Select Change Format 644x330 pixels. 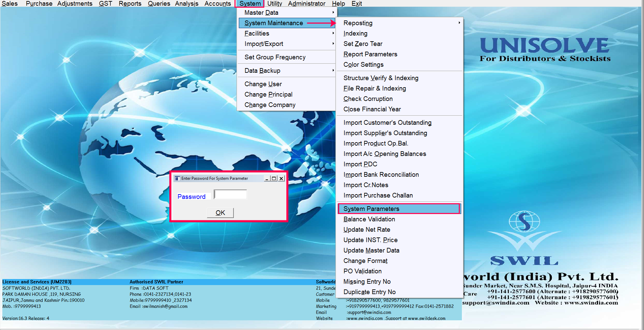pos(399,261)
